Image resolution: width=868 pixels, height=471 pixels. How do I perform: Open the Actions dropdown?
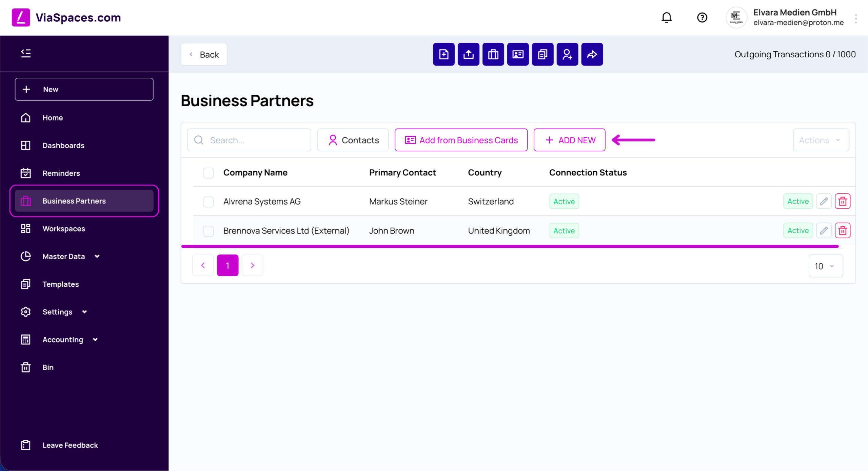coord(821,140)
